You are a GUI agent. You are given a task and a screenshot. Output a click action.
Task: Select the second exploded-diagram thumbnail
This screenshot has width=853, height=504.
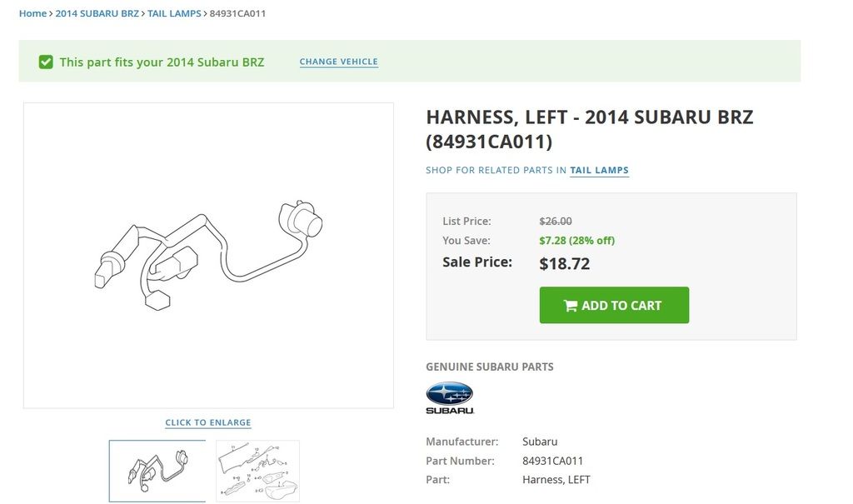click(257, 471)
